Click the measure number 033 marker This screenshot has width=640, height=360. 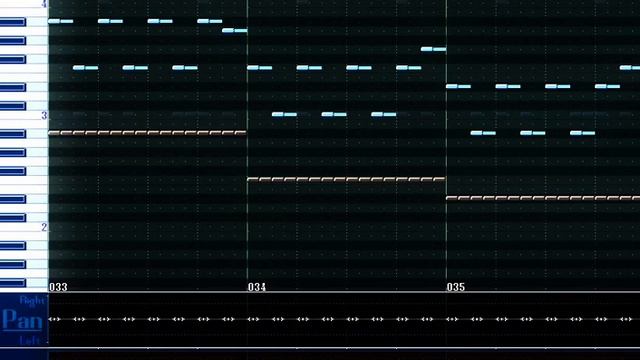[x=58, y=287]
